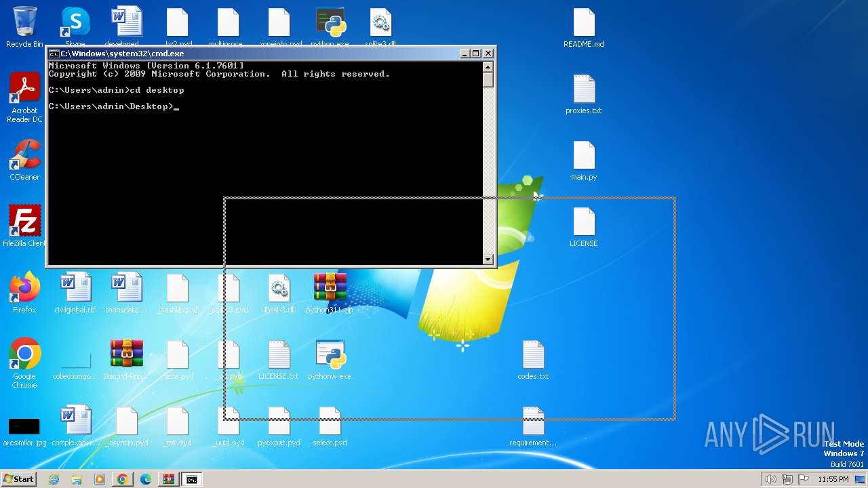
Task: Open the network status tray icon
Action: (787, 479)
